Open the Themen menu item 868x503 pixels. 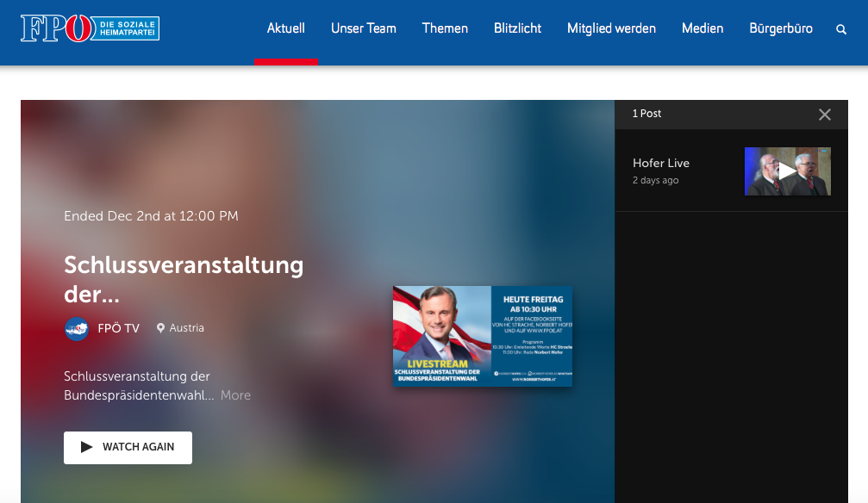(445, 28)
